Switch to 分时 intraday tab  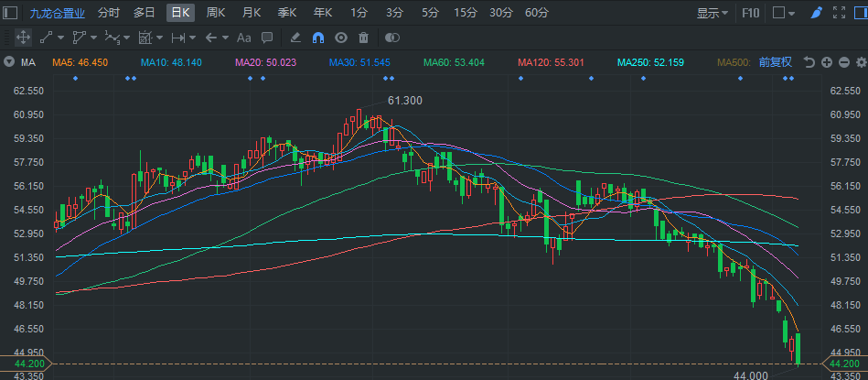pyautogui.click(x=108, y=13)
